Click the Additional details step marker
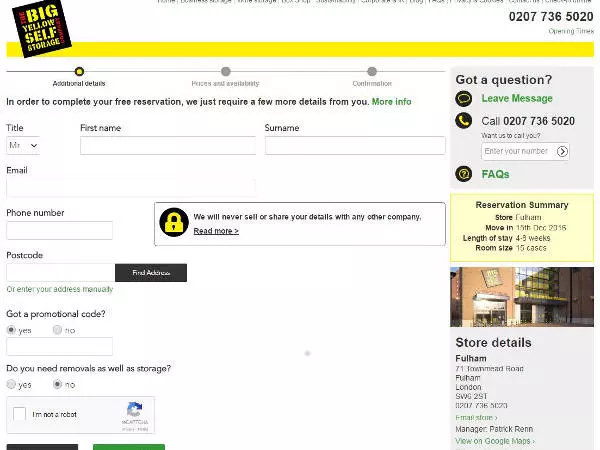The width and height of the screenshot is (600, 450). tap(79, 71)
